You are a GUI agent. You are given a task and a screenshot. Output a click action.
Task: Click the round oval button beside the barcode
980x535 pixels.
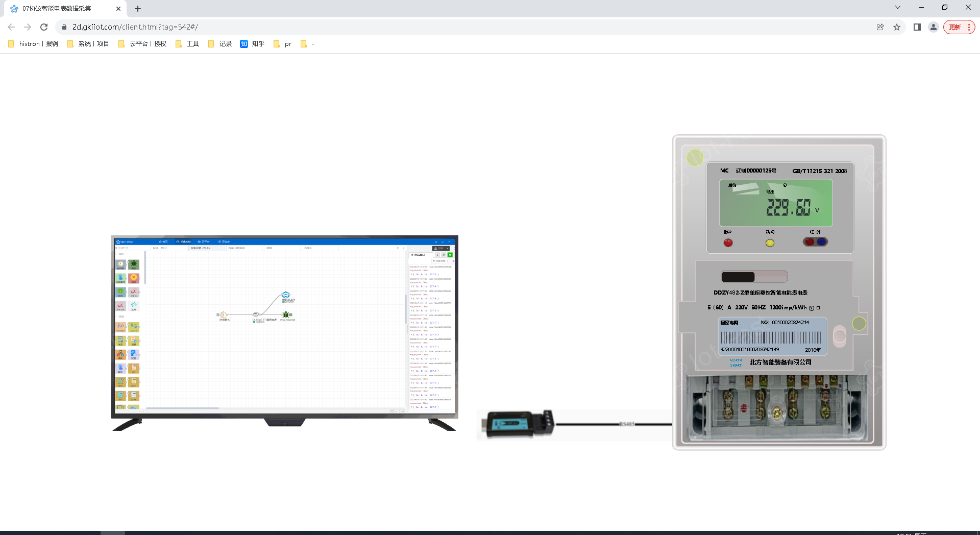(x=840, y=336)
